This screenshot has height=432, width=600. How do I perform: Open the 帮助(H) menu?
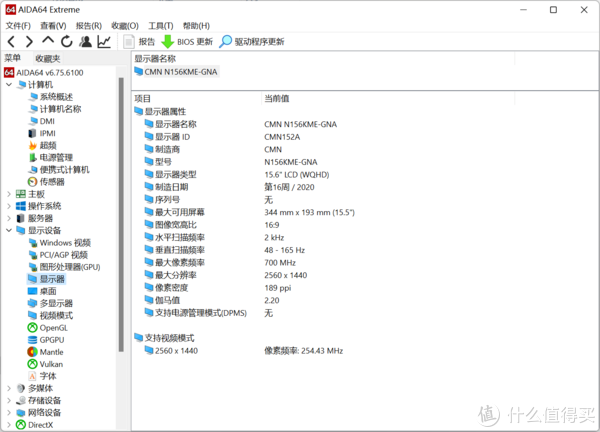196,26
